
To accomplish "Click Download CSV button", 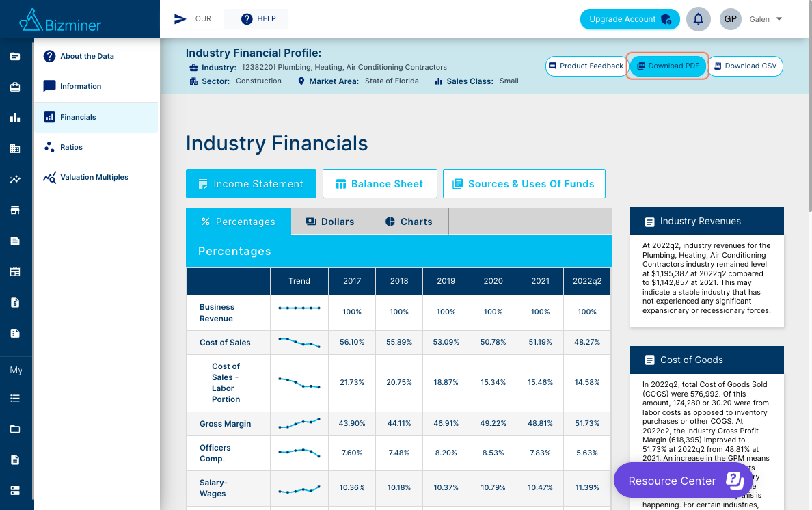I will 745,66.
